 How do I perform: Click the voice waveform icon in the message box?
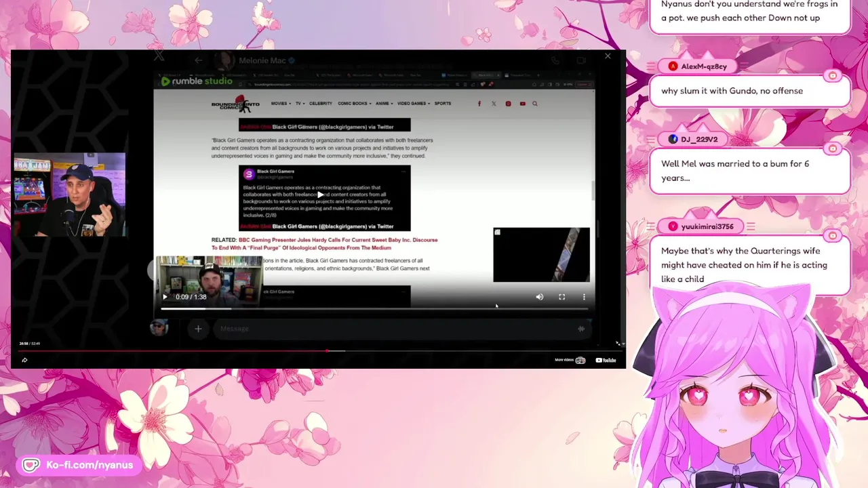581,329
